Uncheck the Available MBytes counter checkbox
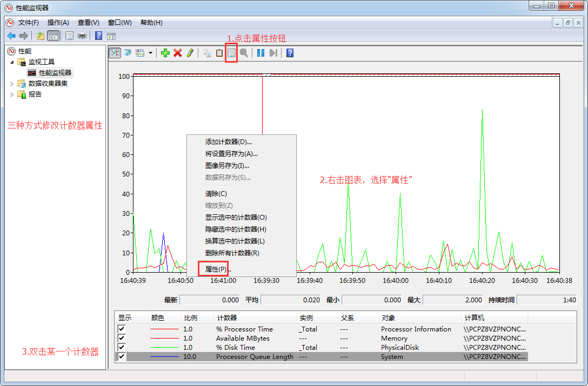588x386 pixels. pos(122,338)
